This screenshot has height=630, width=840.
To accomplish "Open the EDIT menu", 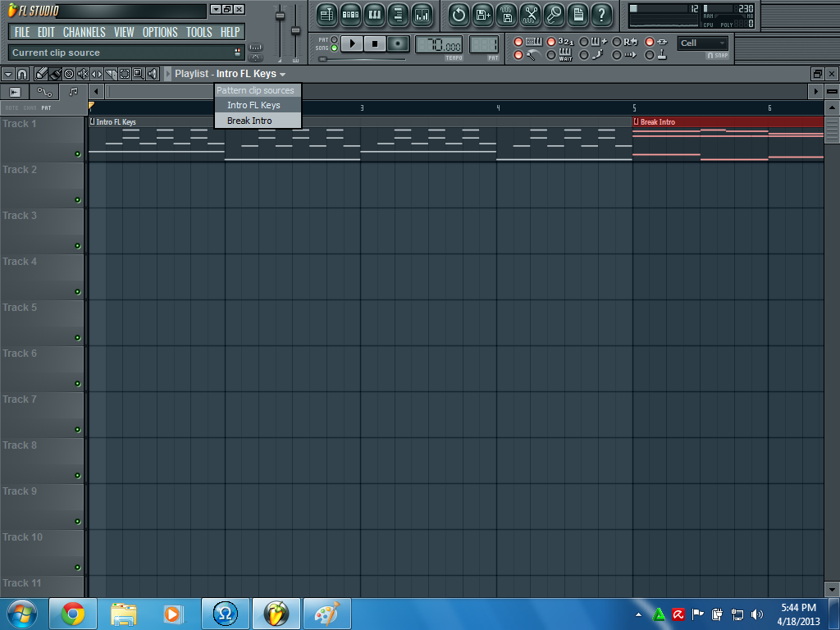I will tap(46, 32).
